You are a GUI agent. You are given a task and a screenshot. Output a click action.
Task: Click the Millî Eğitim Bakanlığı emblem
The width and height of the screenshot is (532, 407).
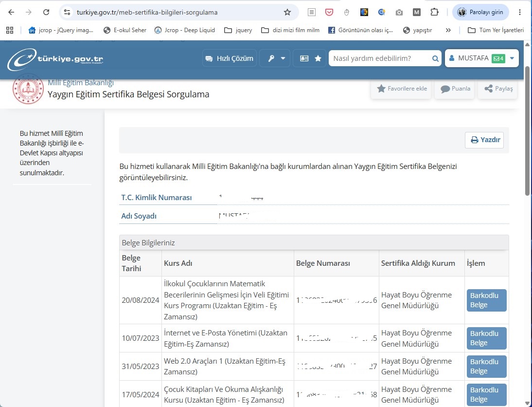[28, 89]
